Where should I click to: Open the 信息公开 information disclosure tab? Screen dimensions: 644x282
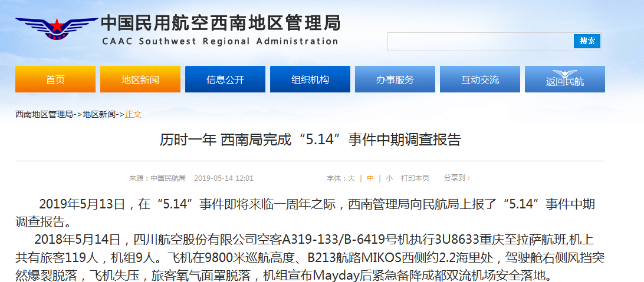click(225, 79)
